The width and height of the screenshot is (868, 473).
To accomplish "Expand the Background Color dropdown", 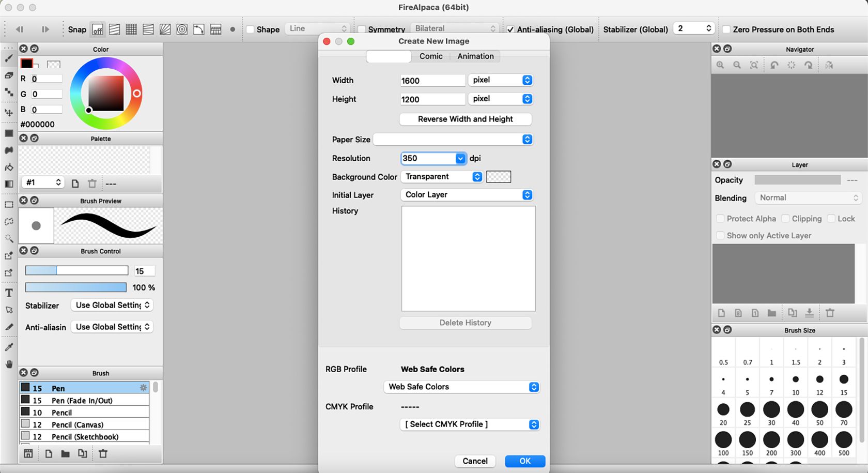I will (x=442, y=177).
